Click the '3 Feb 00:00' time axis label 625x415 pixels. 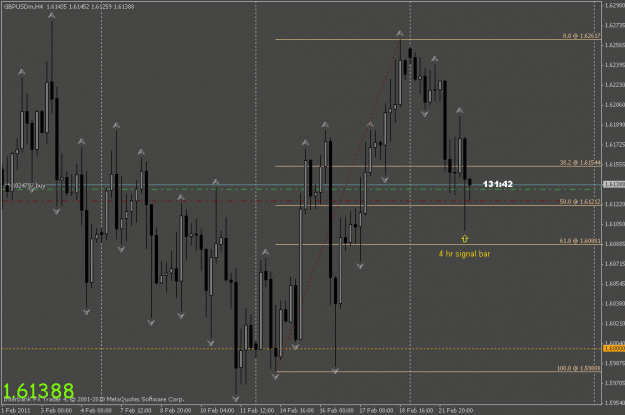tap(56, 410)
